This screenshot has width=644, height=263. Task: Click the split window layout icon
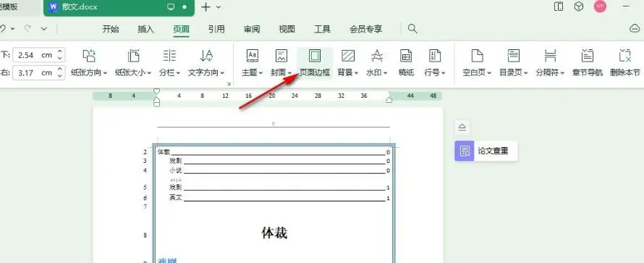pos(559,7)
